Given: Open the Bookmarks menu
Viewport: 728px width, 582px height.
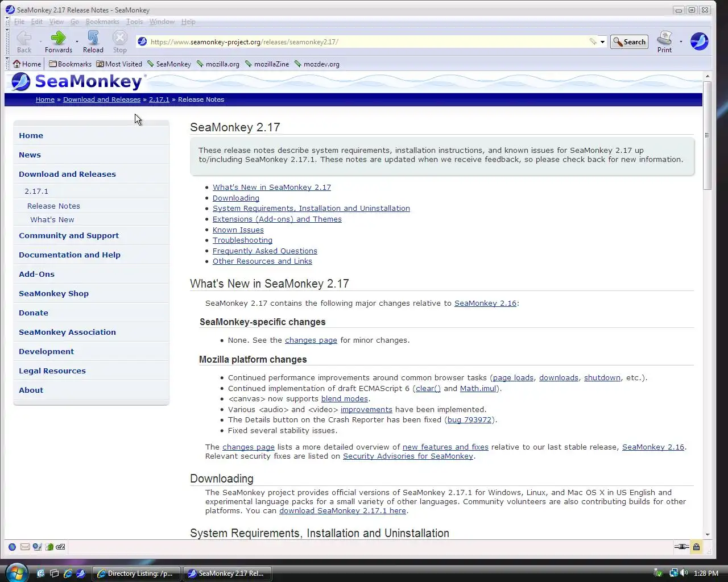Looking at the screenshot, I should [x=102, y=22].
